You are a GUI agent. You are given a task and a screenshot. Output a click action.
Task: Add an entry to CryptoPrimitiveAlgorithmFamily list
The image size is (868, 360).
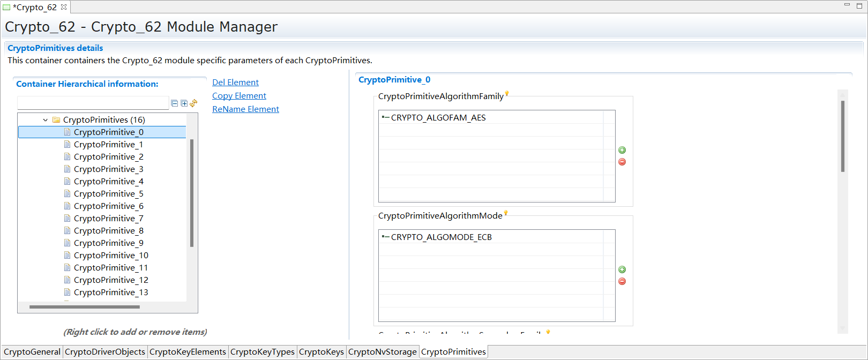[x=622, y=150]
